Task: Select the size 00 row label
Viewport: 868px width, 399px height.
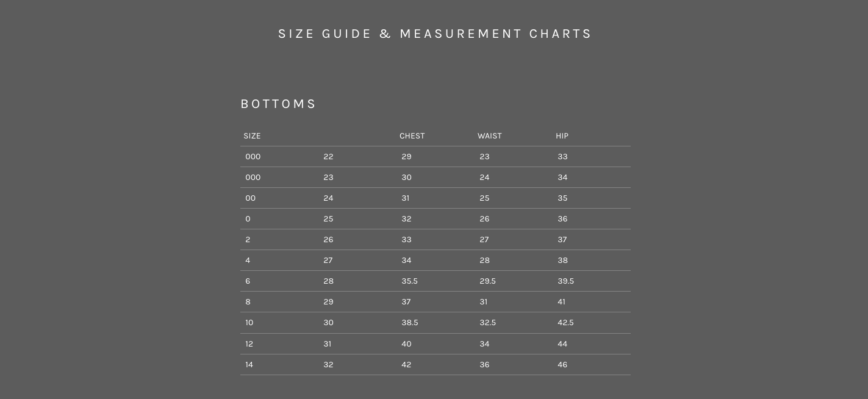Action: [x=250, y=198]
